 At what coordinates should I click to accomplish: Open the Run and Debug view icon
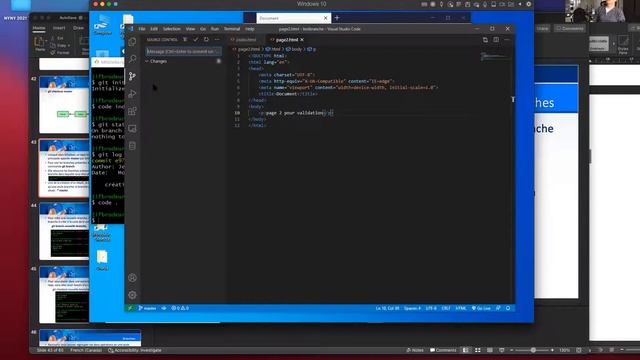[132, 94]
